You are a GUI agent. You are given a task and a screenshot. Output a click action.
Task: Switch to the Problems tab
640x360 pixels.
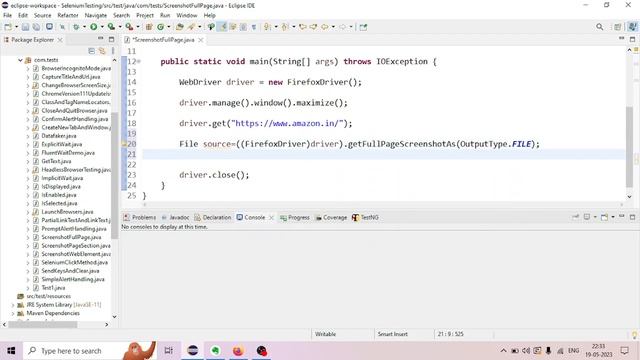click(140, 218)
